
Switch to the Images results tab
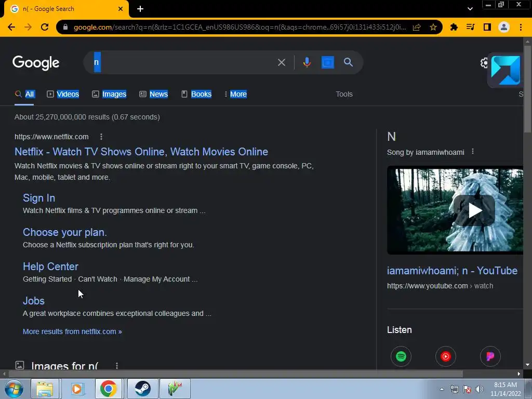pos(109,94)
